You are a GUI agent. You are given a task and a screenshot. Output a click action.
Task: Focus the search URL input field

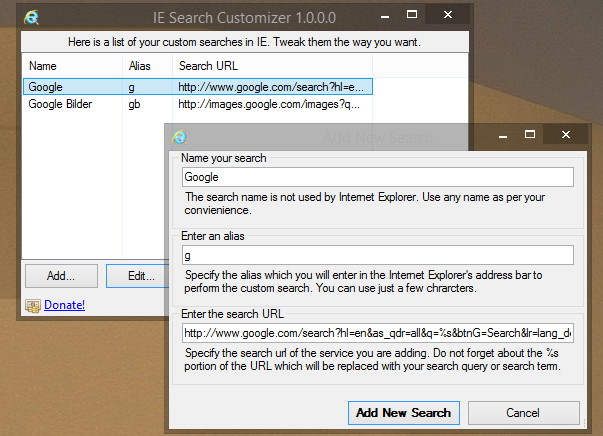tap(378, 333)
